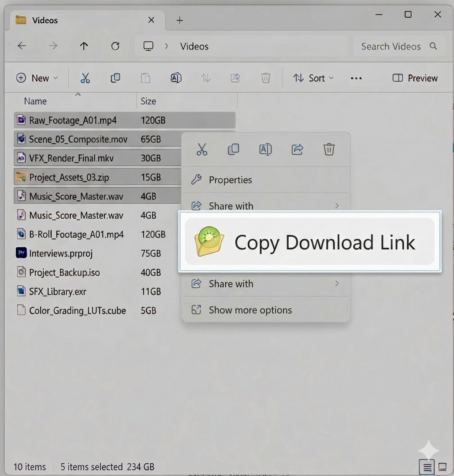Click Rename icon in the main toolbar
454x476 pixels.
pos(176,78)
